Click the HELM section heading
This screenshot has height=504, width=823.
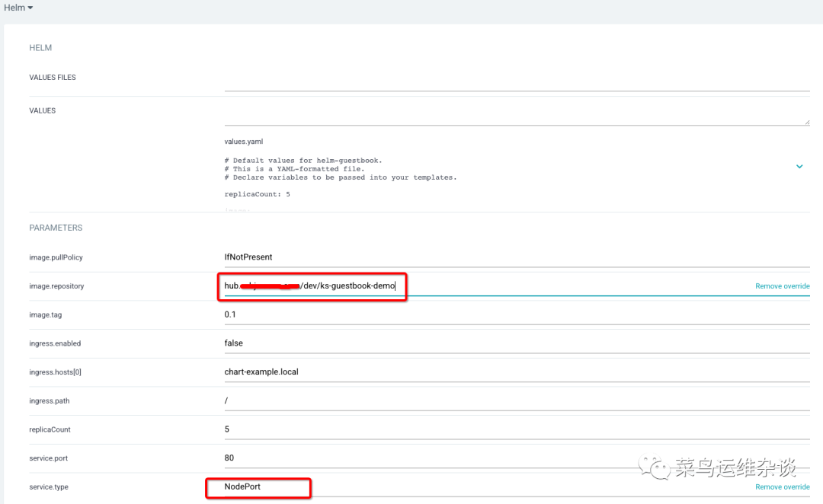coord(40,48)
